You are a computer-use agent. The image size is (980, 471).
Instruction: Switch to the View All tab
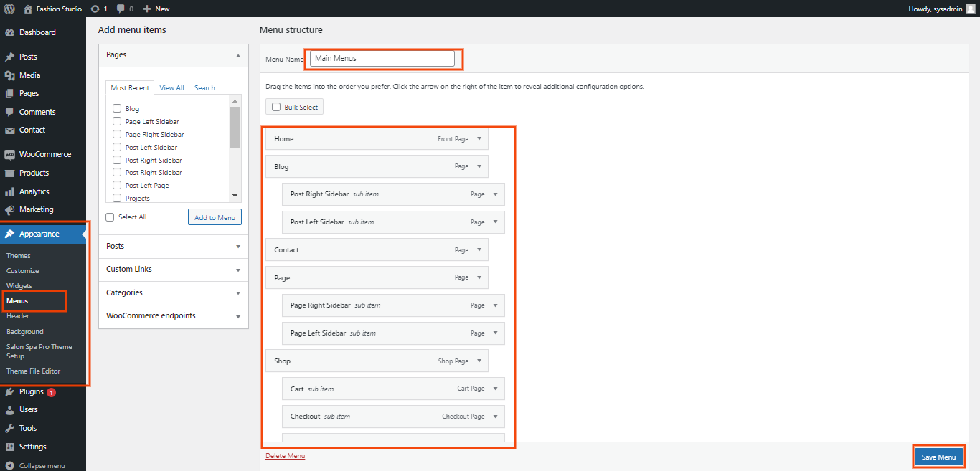(x=171, y=87)
